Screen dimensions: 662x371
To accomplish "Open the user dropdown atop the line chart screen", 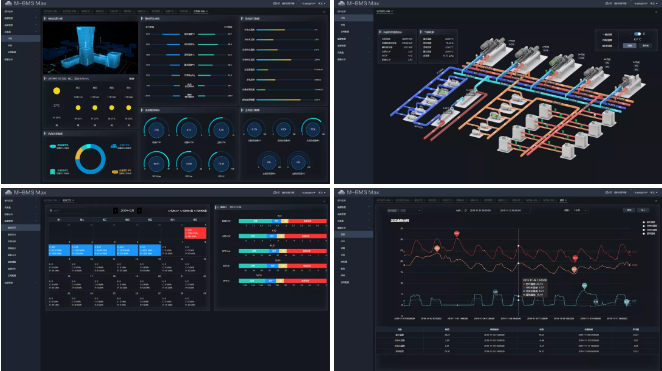I will [x=642, y=192].
